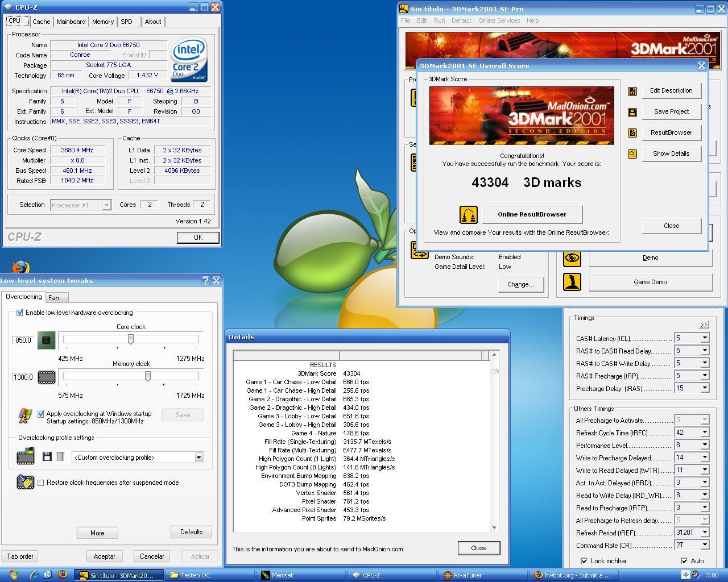Click the figure icon next to Game Demo
This screenshot has height=582, width=728.
(x=572, y=282)
